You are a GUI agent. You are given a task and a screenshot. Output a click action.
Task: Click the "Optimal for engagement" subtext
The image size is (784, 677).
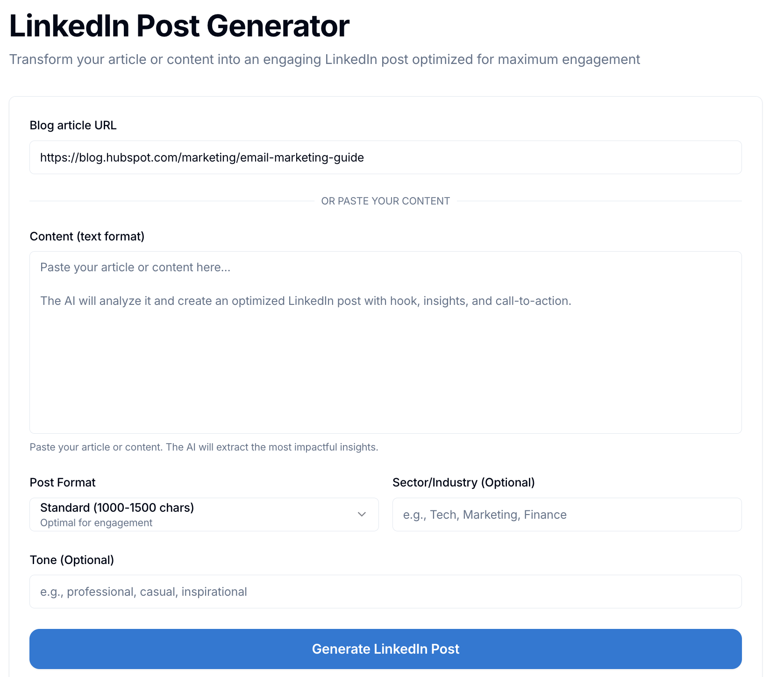(96, 523)
